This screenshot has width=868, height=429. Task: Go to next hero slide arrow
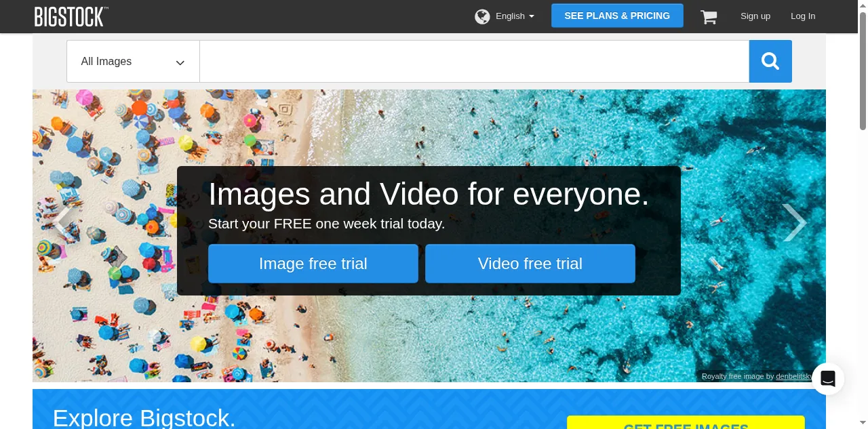(x=794, y=222)
